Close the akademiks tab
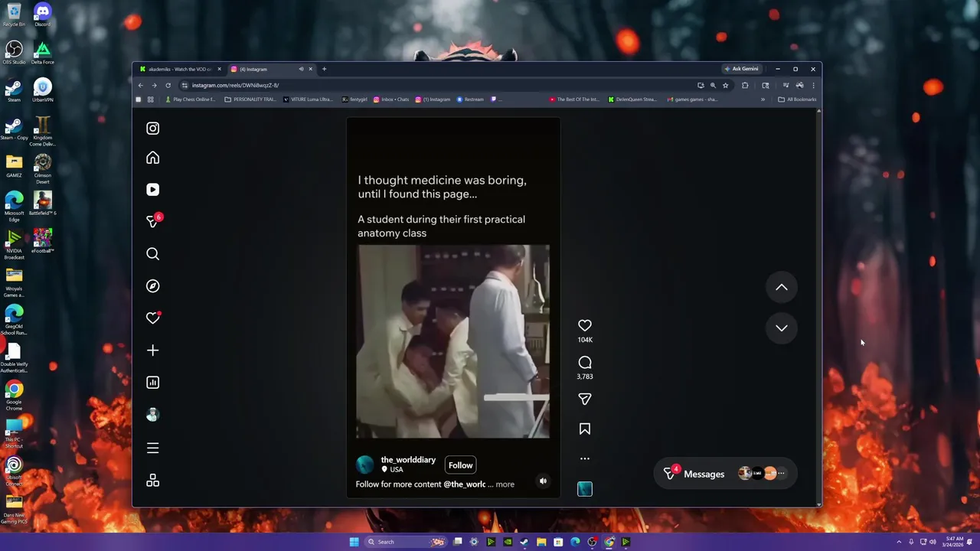Screen dimensions: 980x551 pyautogui.click(x=219, y=69)
